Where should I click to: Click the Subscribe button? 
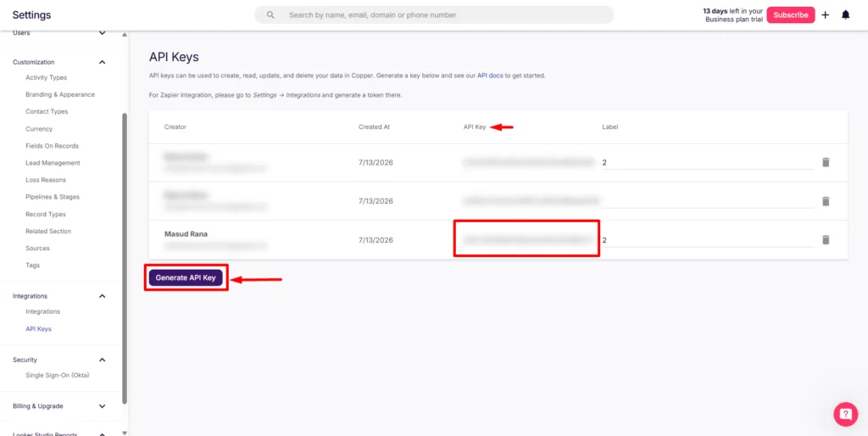[791, 15]
